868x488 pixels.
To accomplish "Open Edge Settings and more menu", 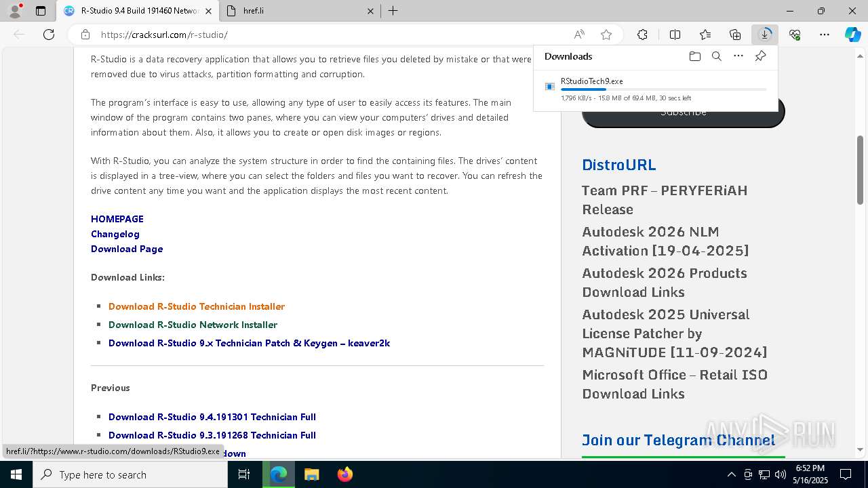I will coord(825,35).
